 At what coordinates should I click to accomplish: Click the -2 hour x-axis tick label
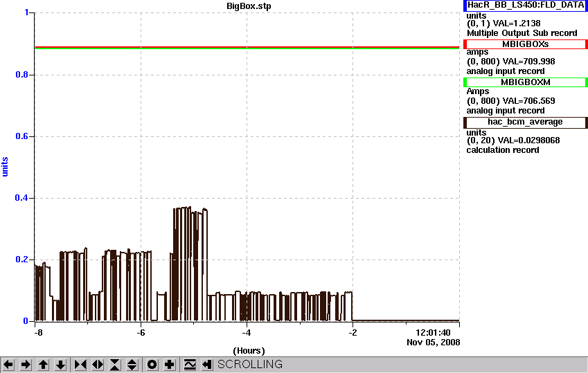[353, 333]
